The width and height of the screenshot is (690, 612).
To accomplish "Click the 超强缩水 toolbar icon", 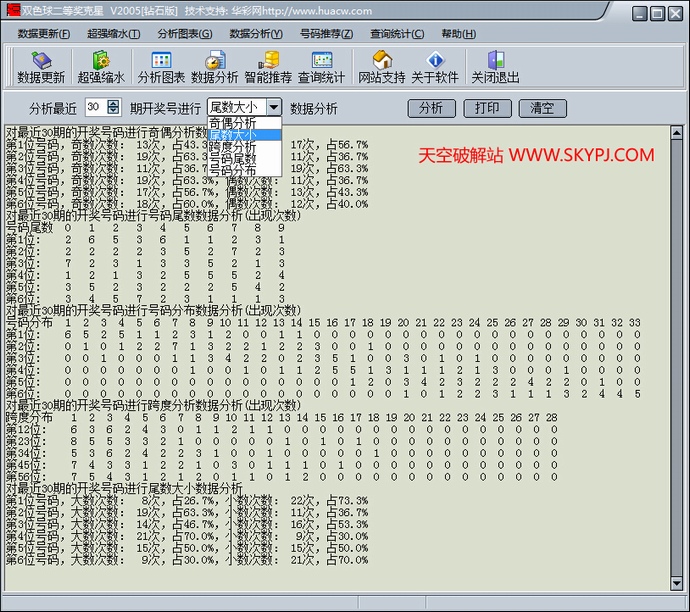I will (101, 60).
